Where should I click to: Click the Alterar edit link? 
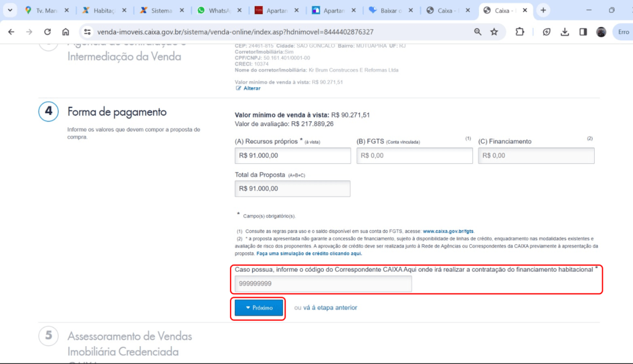pyautogui.click(x=252, y=88)
